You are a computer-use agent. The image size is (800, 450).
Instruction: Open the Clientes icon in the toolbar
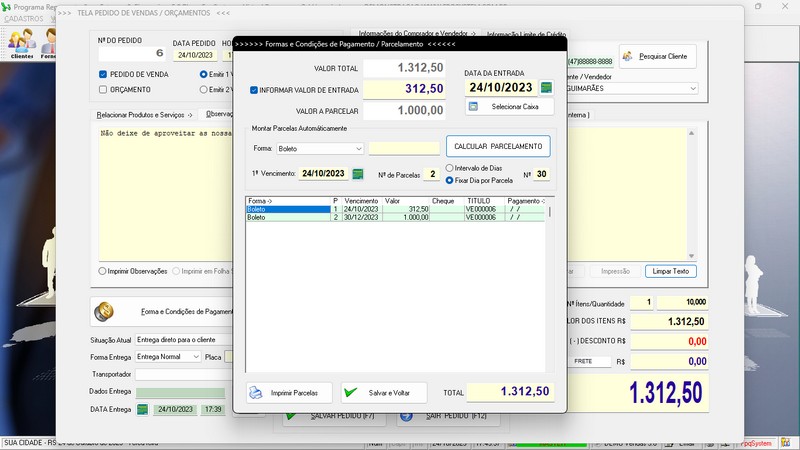tap(21, 43)
